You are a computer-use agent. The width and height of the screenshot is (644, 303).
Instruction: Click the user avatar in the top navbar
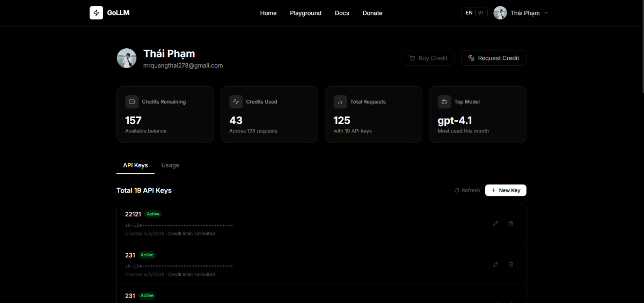coord(500,13)
